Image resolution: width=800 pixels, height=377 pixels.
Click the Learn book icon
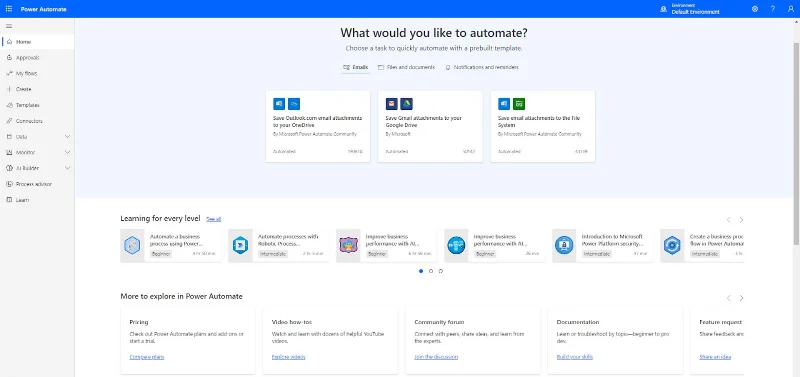(10, 200)
